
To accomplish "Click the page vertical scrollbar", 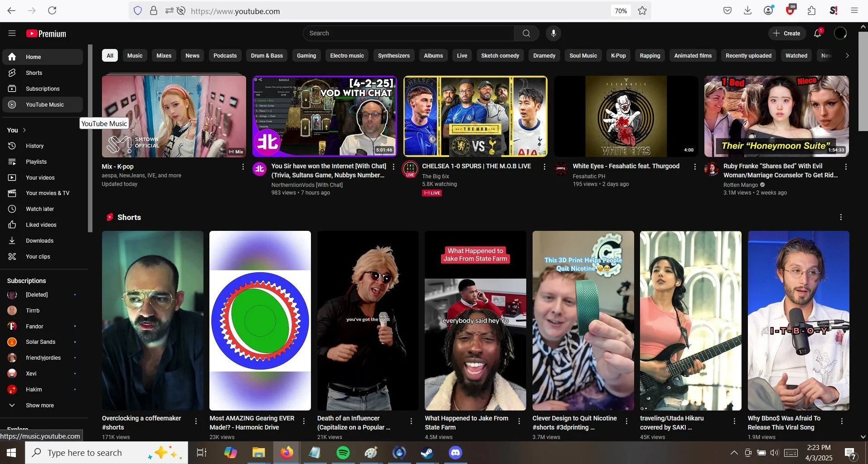I will [863, 82].
